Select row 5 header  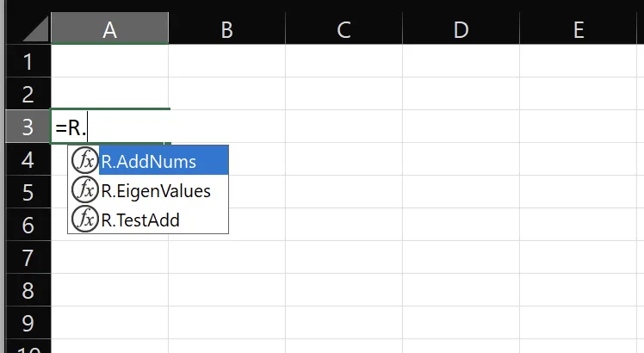[28, 192]
